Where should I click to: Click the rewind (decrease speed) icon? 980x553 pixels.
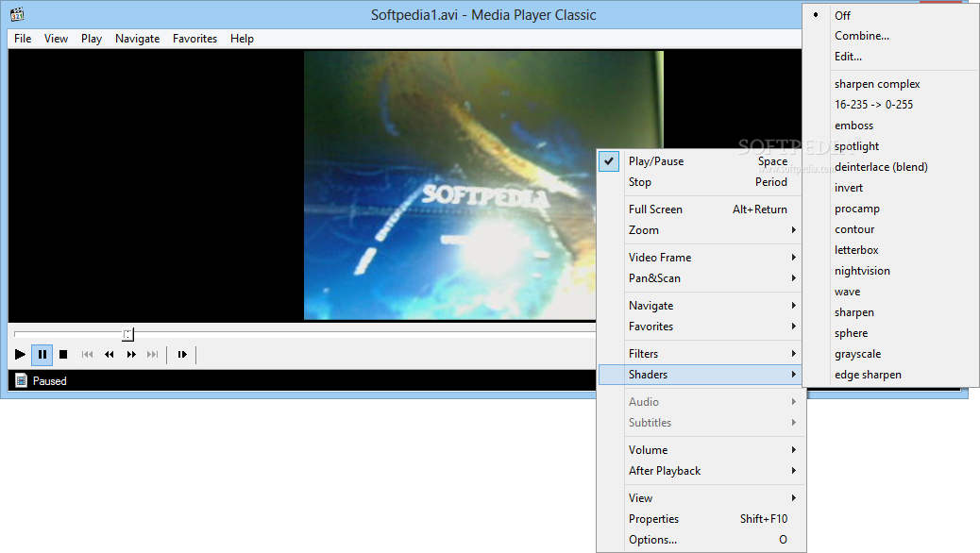[110, 354]
